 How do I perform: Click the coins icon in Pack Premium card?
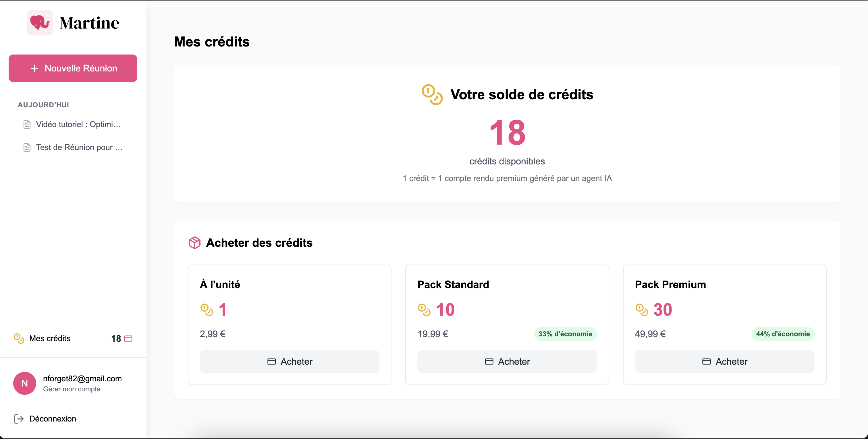pyautogui.click(x=642, y=309)
